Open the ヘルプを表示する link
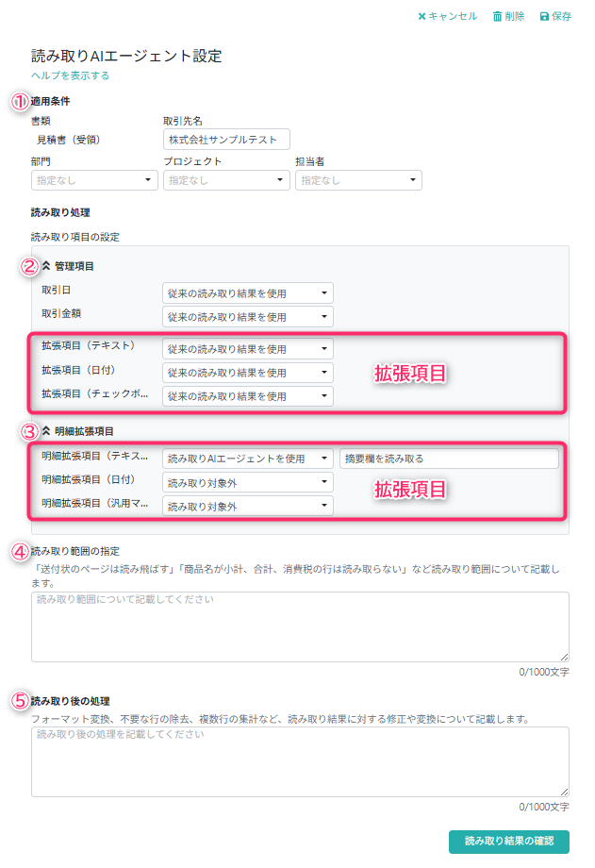Image resolution: width=595 pixels, height=868 pixels. pos(70,75)
